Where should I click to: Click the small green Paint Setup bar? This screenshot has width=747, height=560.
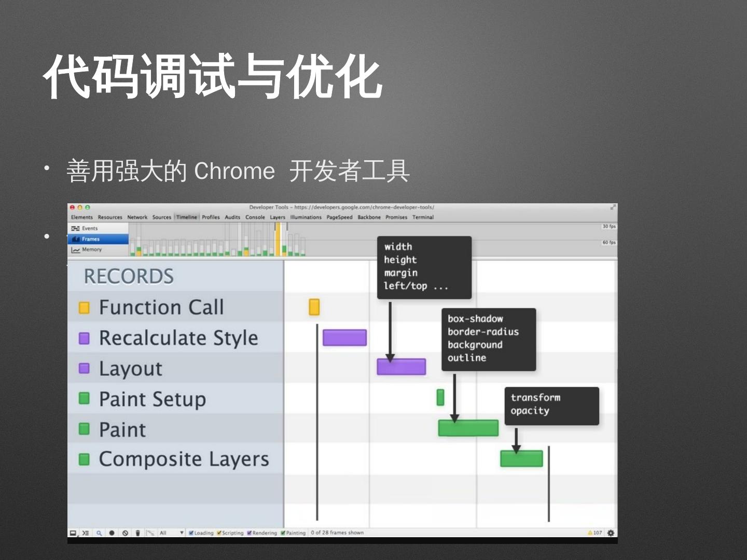pyautogui.click(x=440, y=398)
